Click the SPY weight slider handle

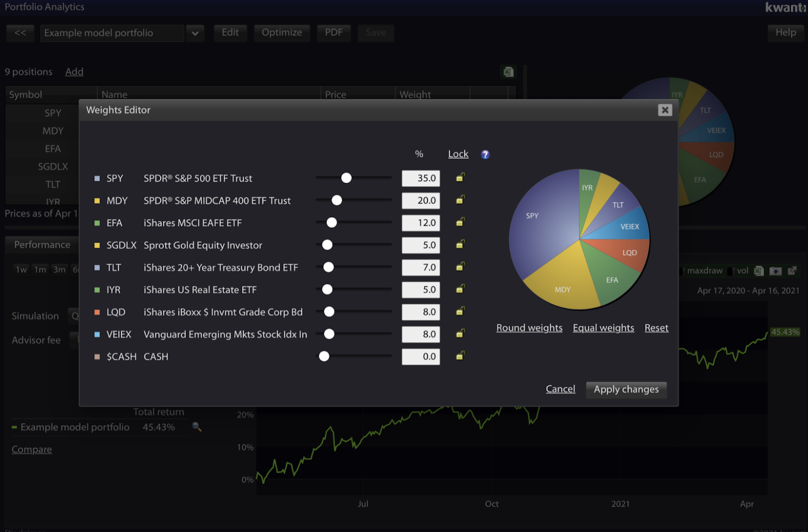[346, 178]
